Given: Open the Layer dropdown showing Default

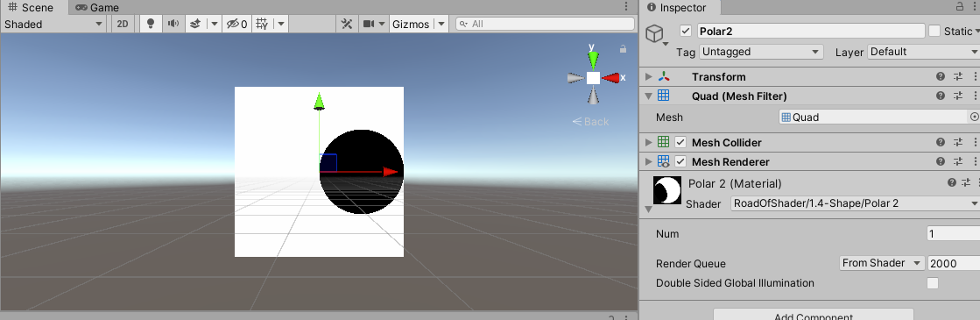Looking at the screenshot, I should (924, 52).
